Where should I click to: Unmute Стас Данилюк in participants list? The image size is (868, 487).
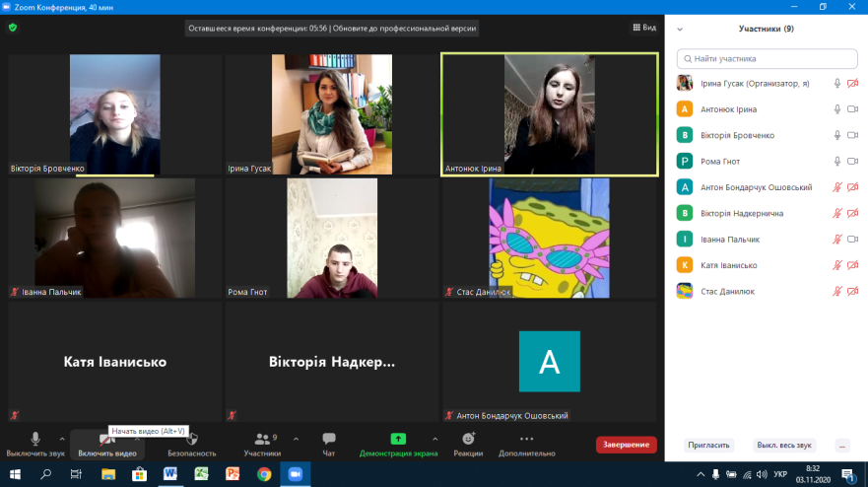tap(837, 291)
